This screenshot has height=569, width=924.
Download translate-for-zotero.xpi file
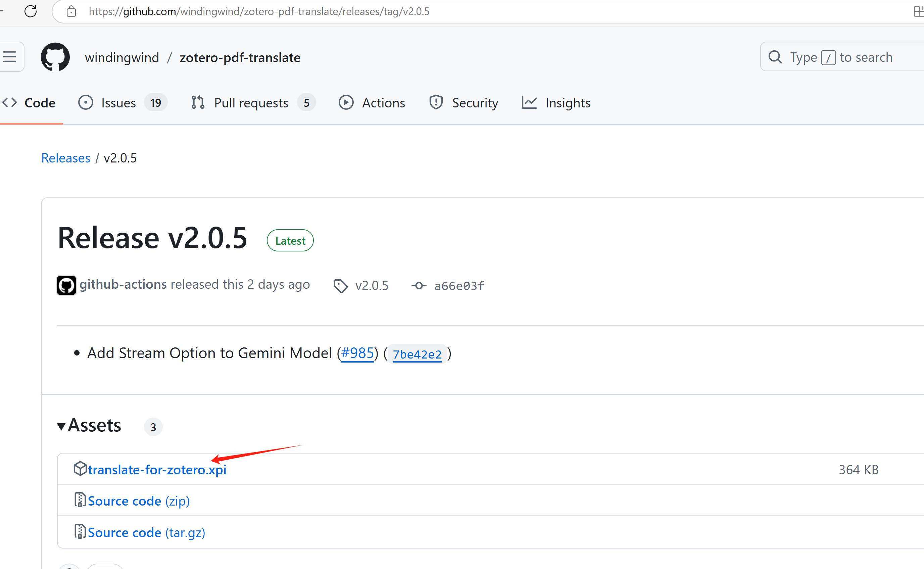point(157,470)
